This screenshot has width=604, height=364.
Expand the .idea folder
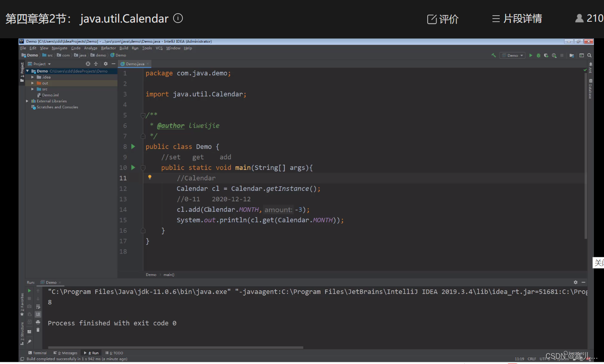[33, 77]
